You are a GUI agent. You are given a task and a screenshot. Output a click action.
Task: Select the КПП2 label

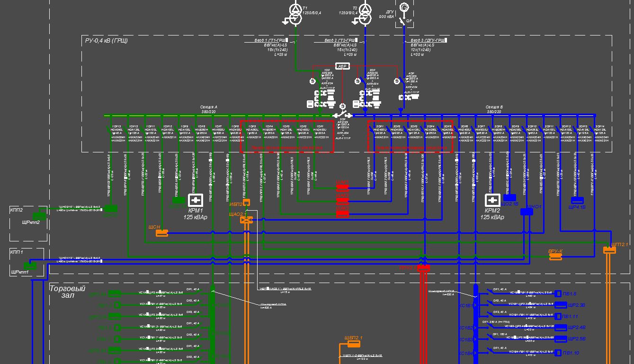coord(17,209)
